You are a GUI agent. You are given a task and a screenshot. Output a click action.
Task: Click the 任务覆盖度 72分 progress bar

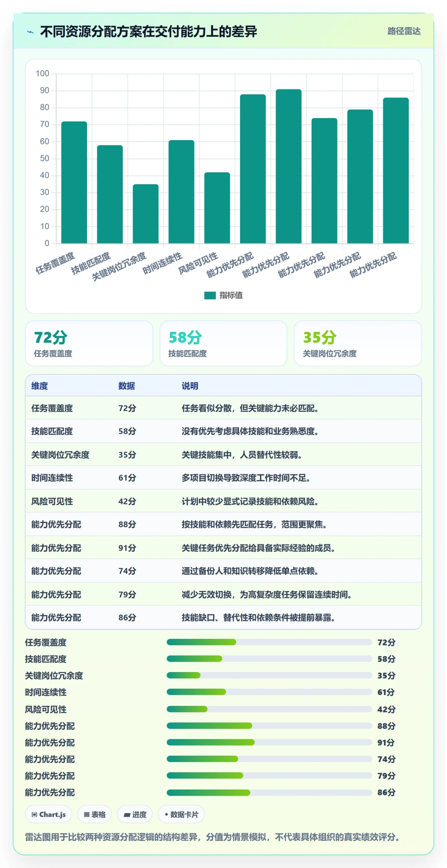(269, 642)
